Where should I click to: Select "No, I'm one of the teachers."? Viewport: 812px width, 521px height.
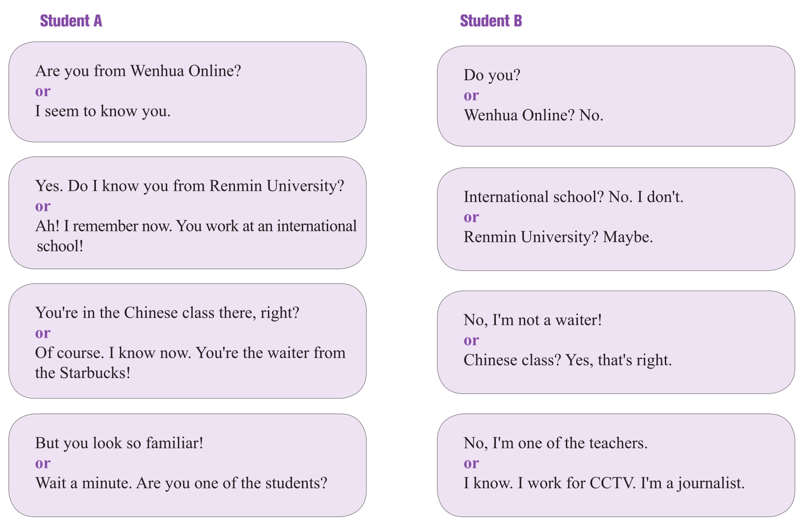[555, 443]
